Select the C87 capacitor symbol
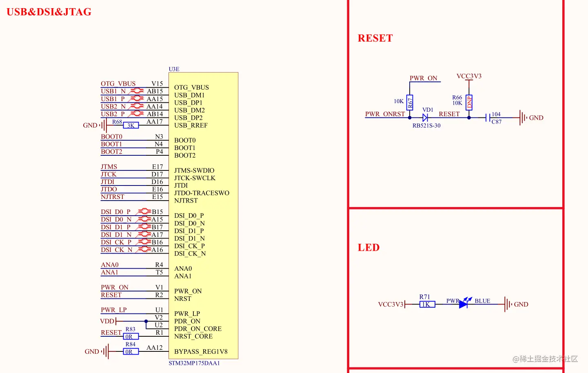The image size is (588, 373). 488,118
